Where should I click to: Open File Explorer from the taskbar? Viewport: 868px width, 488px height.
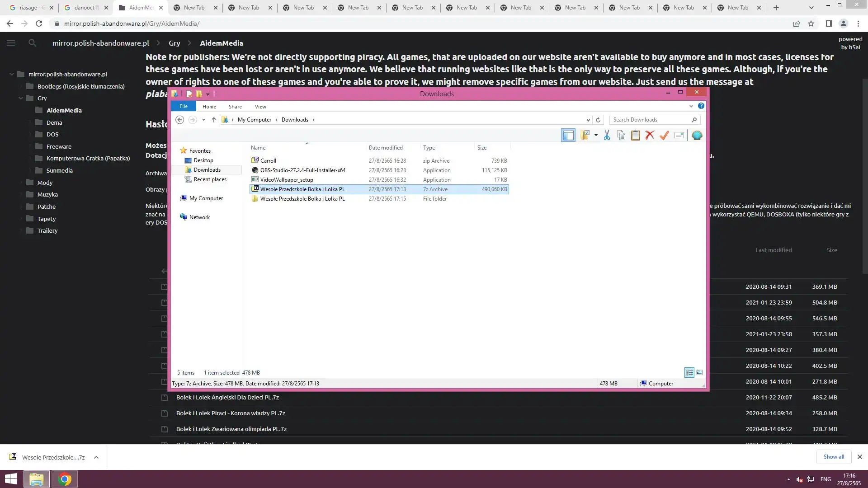[x=37, y=479]
